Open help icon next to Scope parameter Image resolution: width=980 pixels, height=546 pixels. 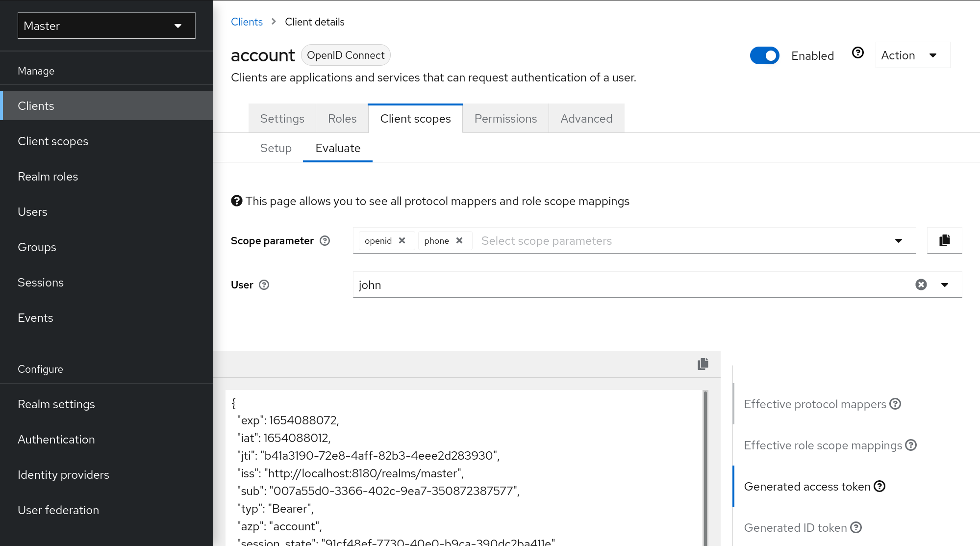[x=325, y=241]
